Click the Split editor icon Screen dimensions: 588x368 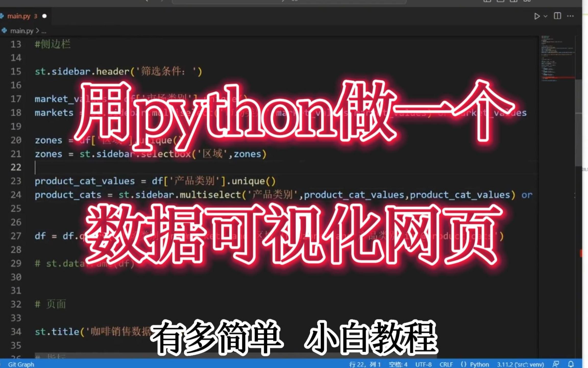(558, 16)
